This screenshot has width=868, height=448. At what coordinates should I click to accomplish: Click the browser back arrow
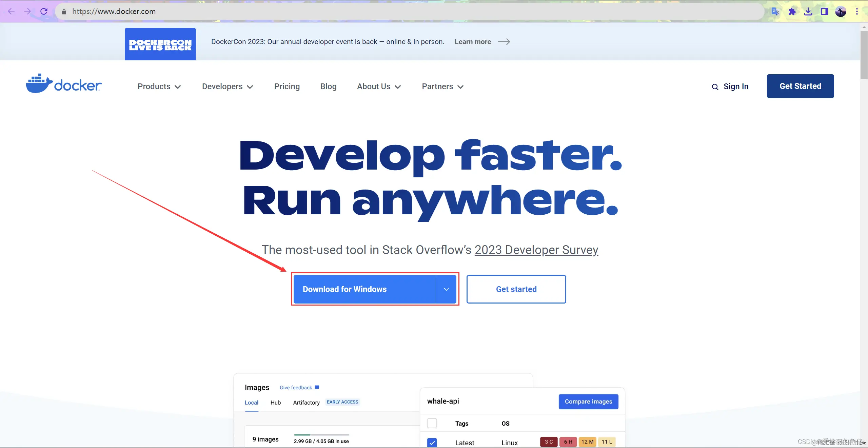pos(11,11)
